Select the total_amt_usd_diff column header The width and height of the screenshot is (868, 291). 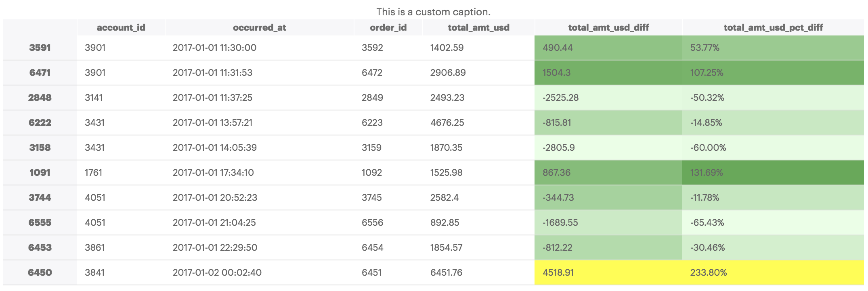pos(608,27)
